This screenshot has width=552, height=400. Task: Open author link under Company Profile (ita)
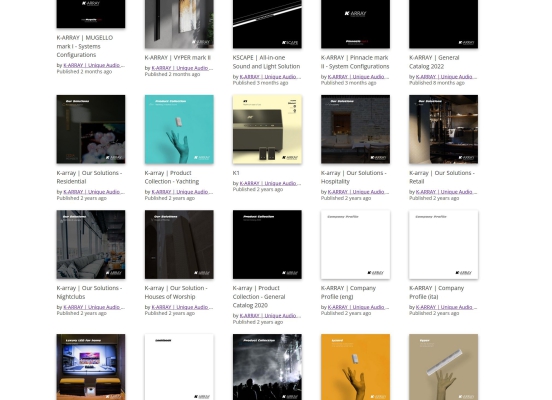(x=447, y=307)
